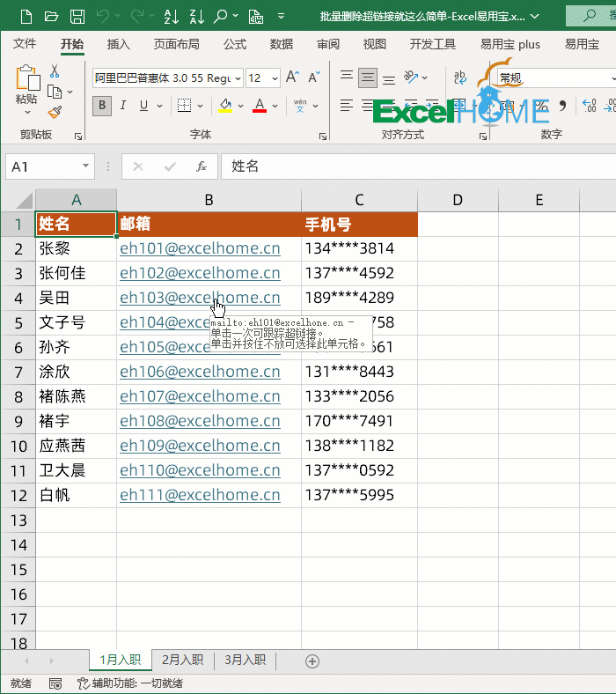Decrease font size
Viewport: 616px width, 694px height.
click(314, 77)
